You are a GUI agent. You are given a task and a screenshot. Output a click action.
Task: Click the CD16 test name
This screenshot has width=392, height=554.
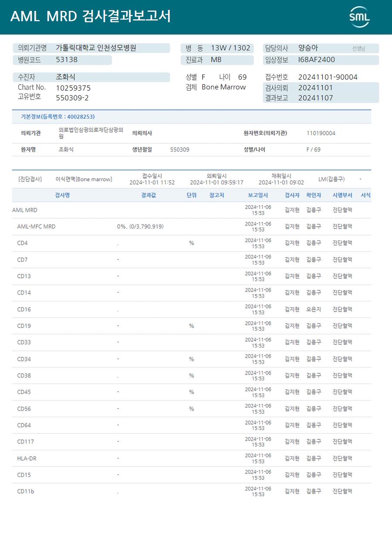[x=24, y=309]
